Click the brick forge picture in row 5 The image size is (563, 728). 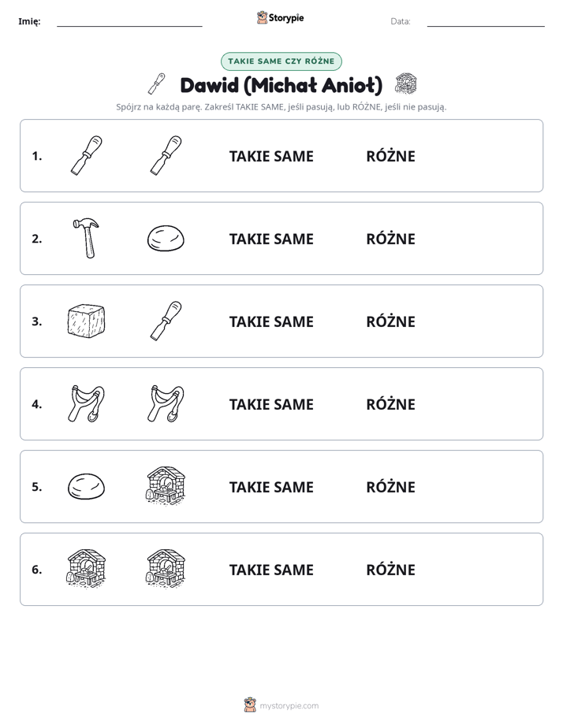click(x=166, y=486)
